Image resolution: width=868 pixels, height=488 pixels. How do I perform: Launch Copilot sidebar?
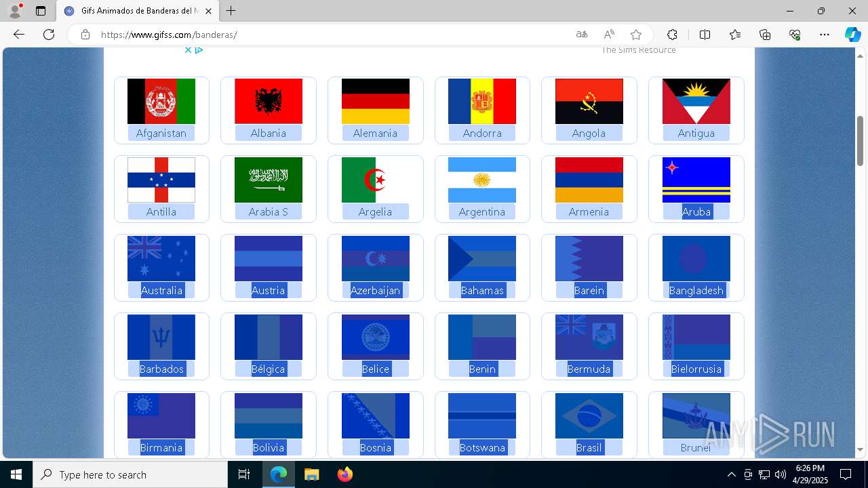[852, 35]
